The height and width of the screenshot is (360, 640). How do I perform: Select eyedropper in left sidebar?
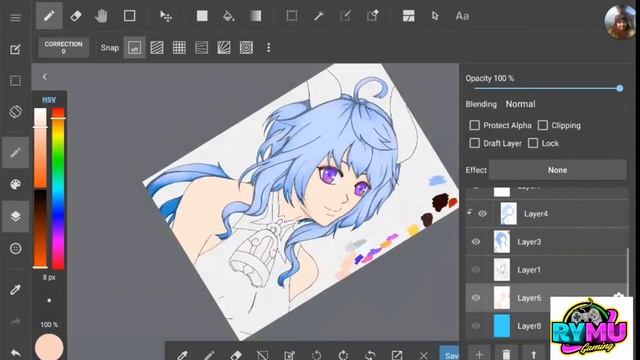[16, 290]
